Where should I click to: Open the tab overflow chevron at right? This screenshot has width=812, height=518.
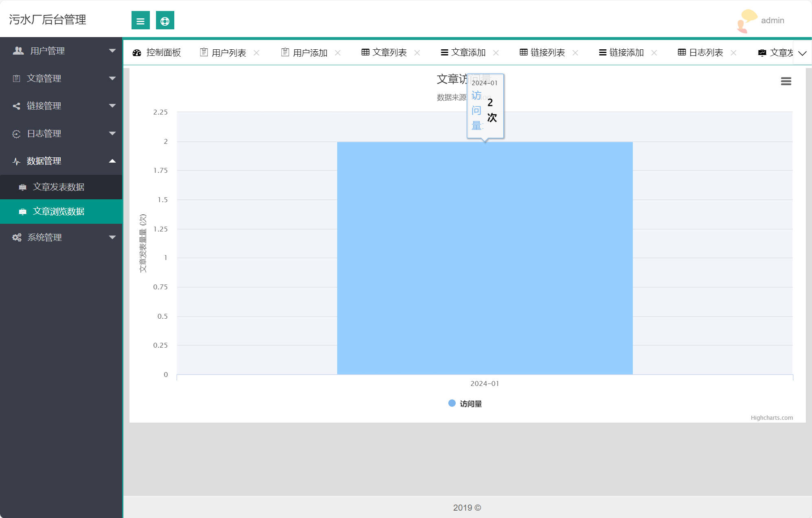[802, 53]
